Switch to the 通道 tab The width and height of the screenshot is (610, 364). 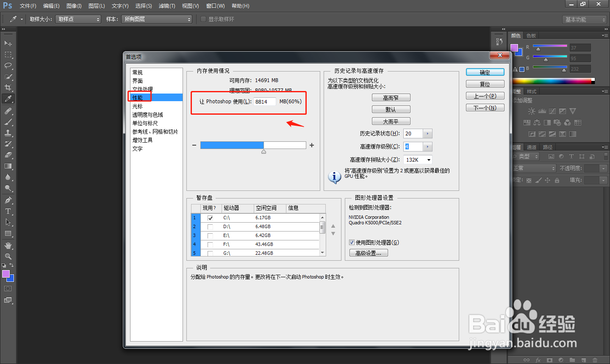pos(532,147)
